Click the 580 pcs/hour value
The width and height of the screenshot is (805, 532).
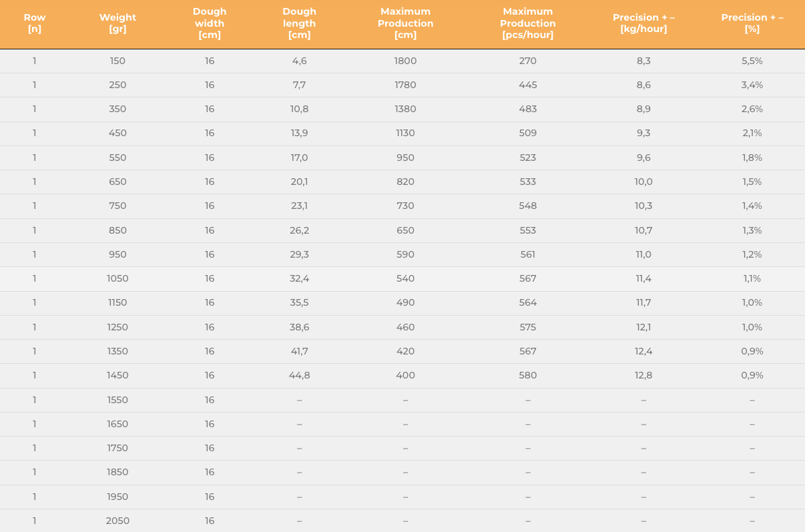point(528,375)
